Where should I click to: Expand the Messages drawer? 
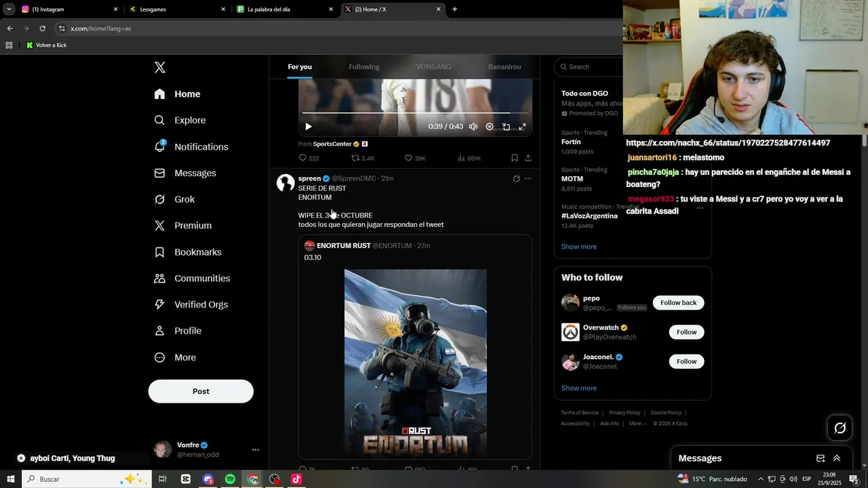(837, 458)
